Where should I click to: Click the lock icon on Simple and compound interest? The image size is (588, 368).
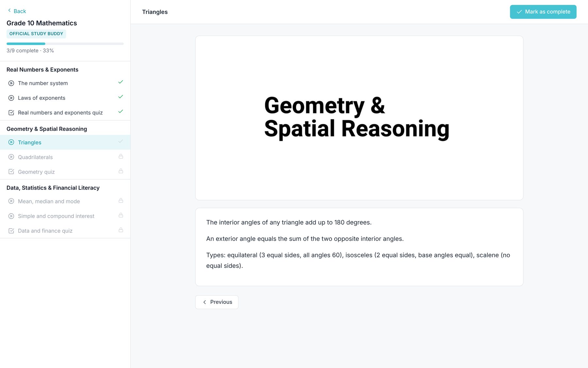coord(121,215)
